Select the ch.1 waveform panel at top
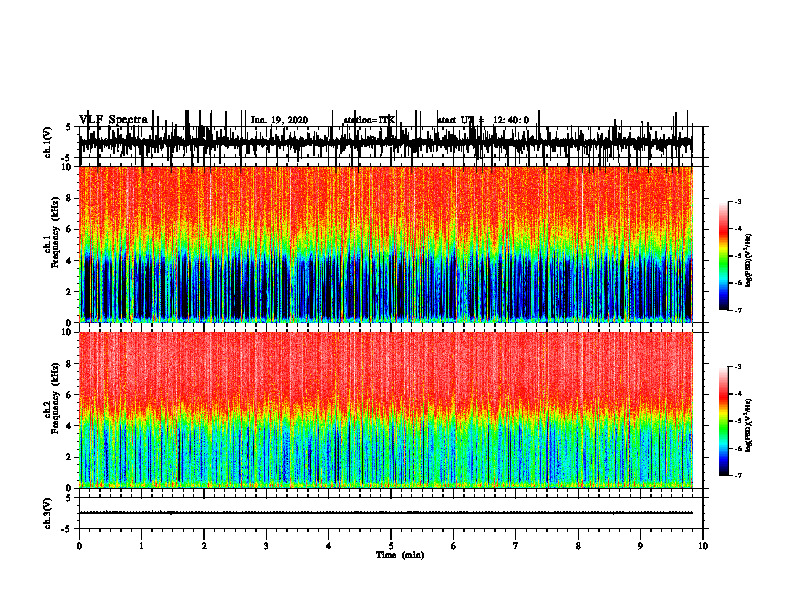792x612 pixels. [x=390, y=142]
